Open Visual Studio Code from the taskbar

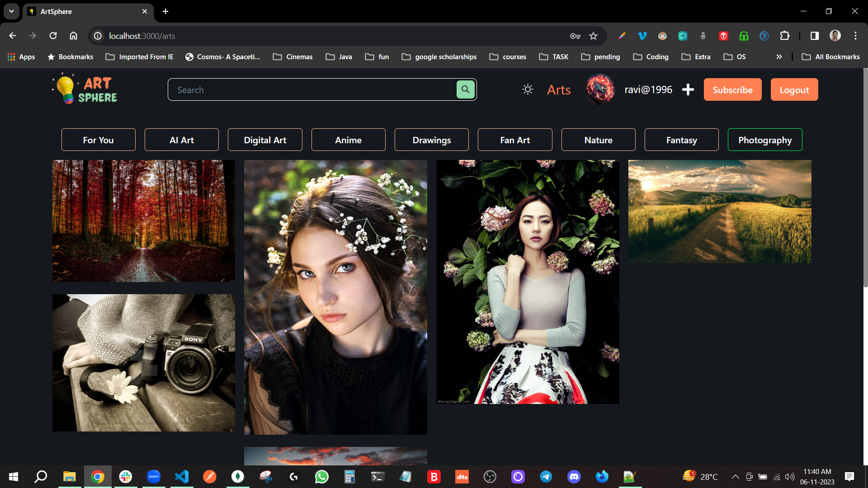coord(182,477)
